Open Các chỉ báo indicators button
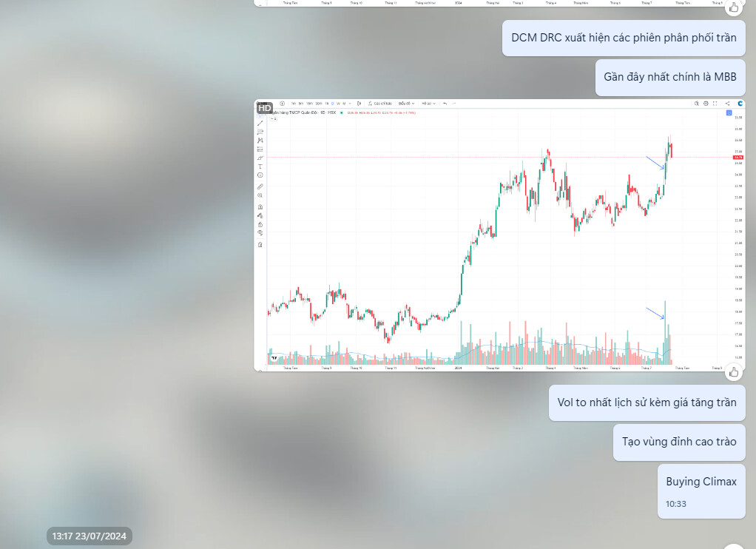Screen dimensions: 756x549 [x=382, y=104]
